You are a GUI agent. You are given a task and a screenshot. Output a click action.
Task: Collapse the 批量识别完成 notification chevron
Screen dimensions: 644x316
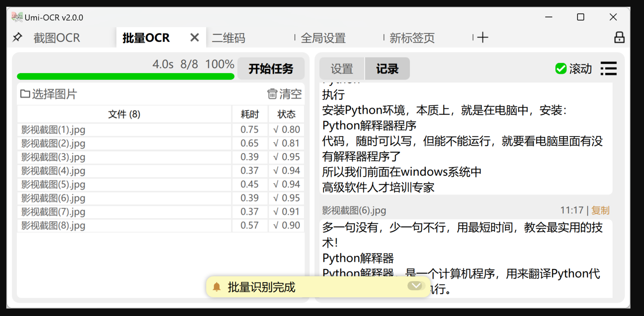click(x=416, y=285)
